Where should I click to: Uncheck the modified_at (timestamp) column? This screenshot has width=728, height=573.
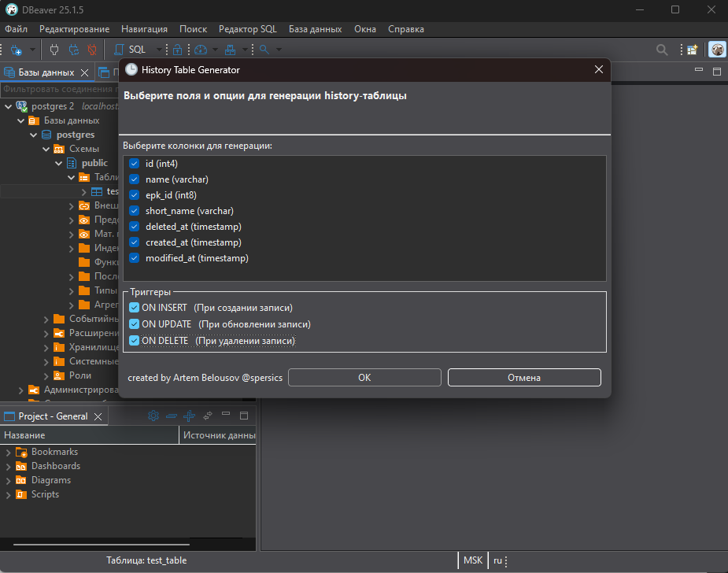coord(134,258)
